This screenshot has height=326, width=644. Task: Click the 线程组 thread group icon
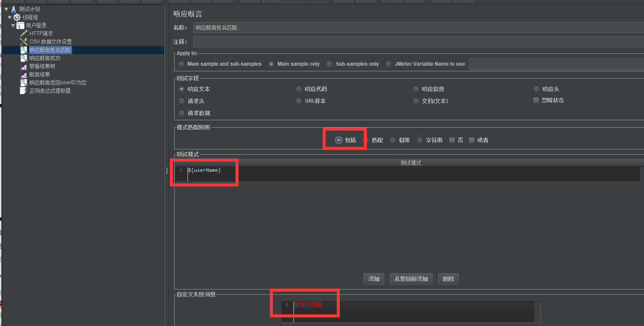(16, 17)
